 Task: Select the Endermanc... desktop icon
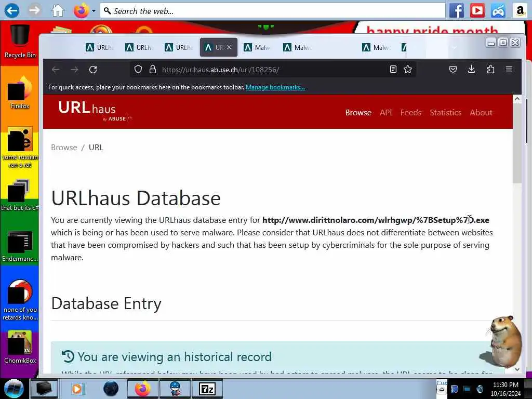(x=20, y=246)
